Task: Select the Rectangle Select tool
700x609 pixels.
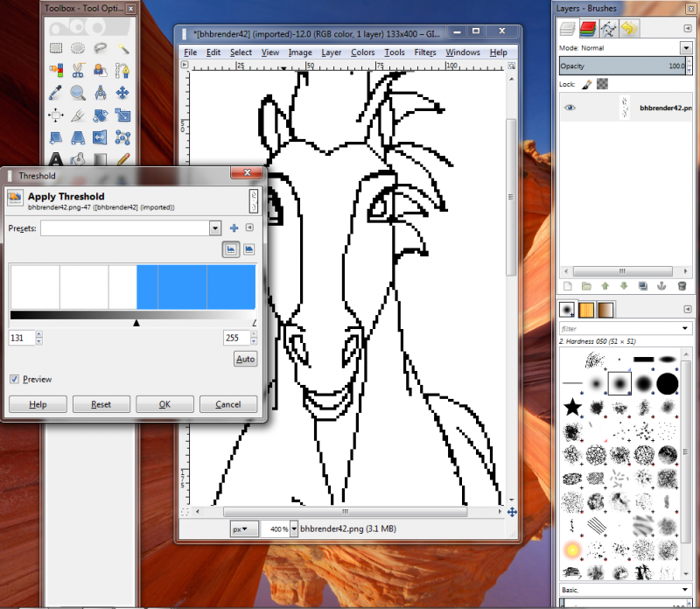Action: [x=56, y=48]
